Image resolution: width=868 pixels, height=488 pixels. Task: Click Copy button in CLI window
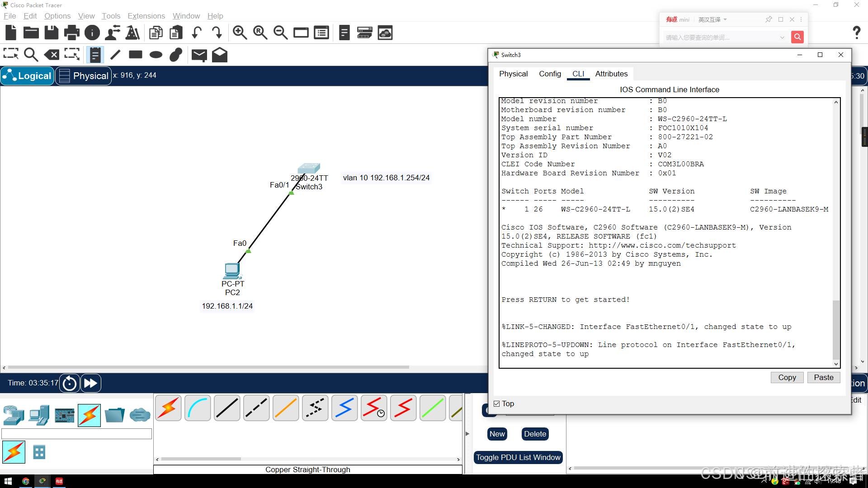[787, 377]
